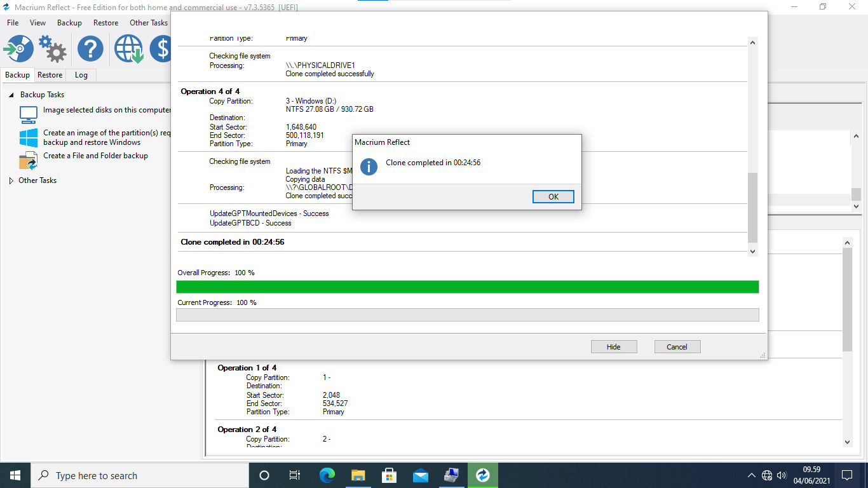Click the globe download update icon
Image resolution: width=868 pixels, height=488 pixels.
pos(129,49)
